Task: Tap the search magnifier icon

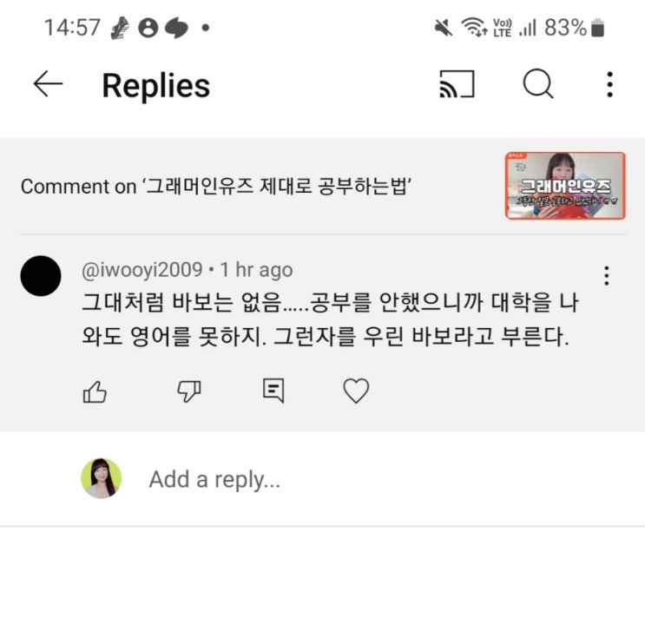Action: click(x=538, y=84)
